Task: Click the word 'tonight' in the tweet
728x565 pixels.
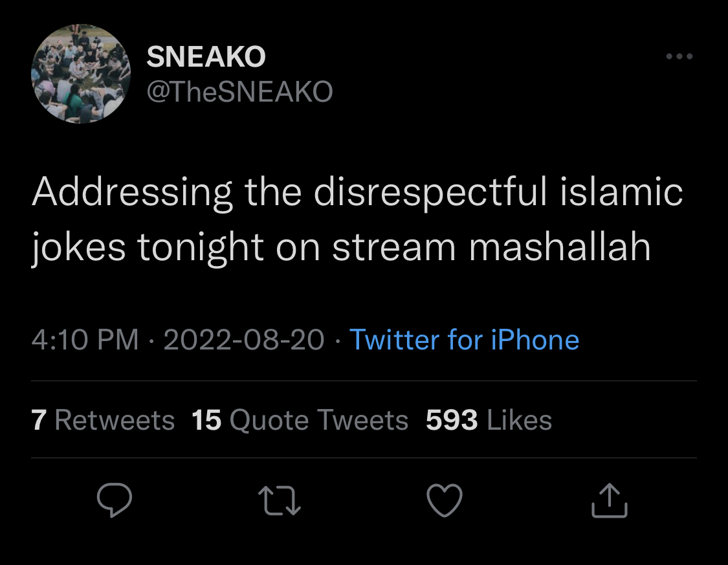Action: click(x=201, y=249)
